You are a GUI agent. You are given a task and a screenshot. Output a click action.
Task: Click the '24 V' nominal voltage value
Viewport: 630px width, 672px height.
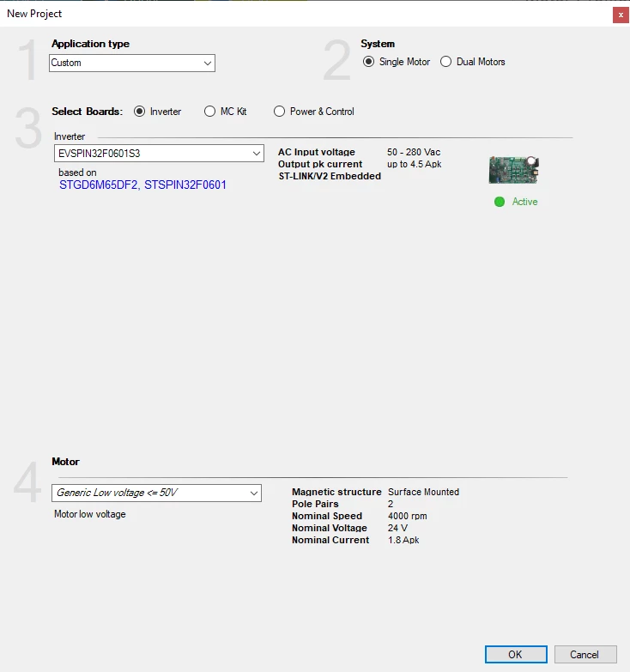click(x=397, y=528)
